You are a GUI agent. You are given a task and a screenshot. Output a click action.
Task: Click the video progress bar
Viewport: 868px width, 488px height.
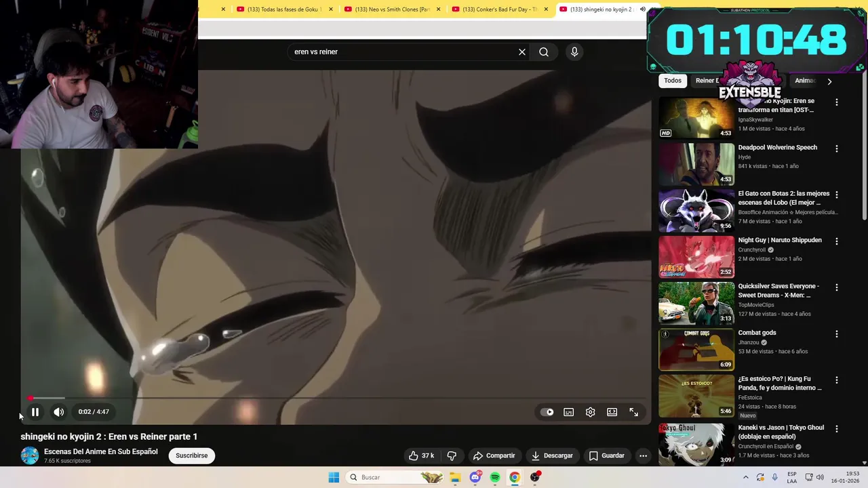[x=336, y=398]
